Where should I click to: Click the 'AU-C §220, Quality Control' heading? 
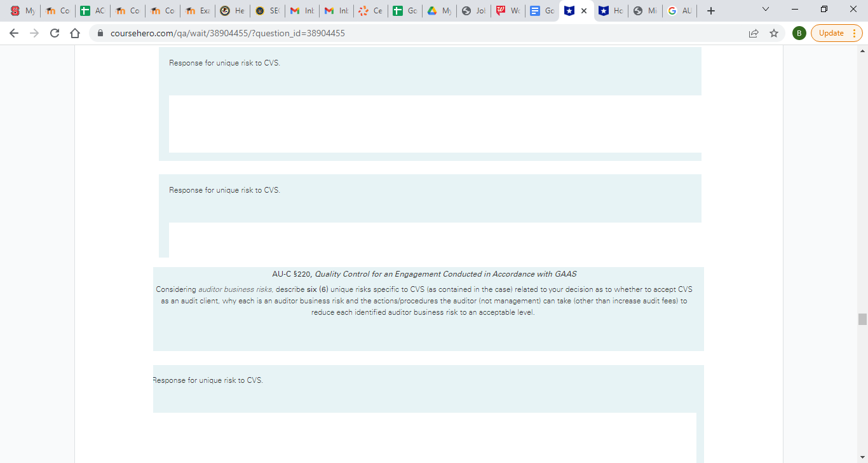tap(424, 274)
